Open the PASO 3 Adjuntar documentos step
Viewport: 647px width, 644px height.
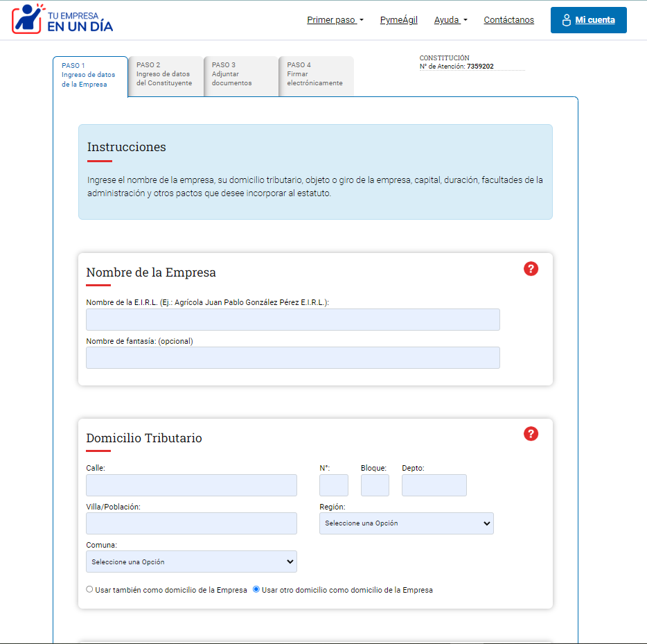point(240,75)
